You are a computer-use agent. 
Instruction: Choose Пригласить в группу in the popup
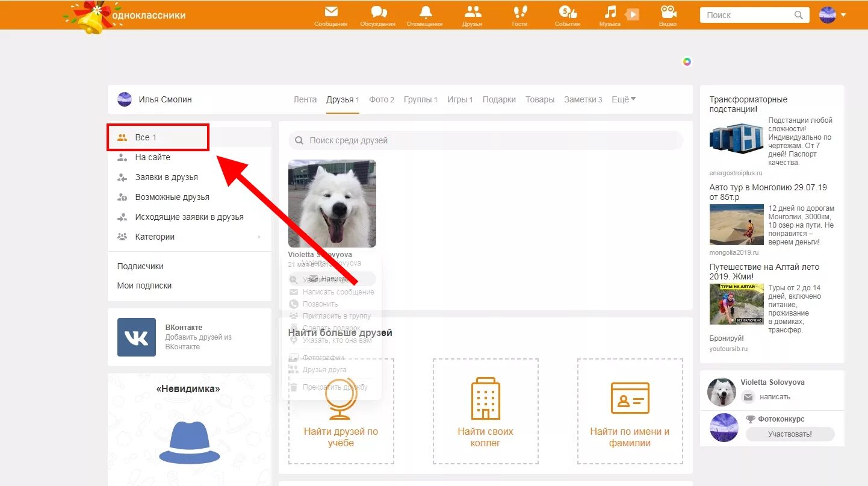(336, 316)
